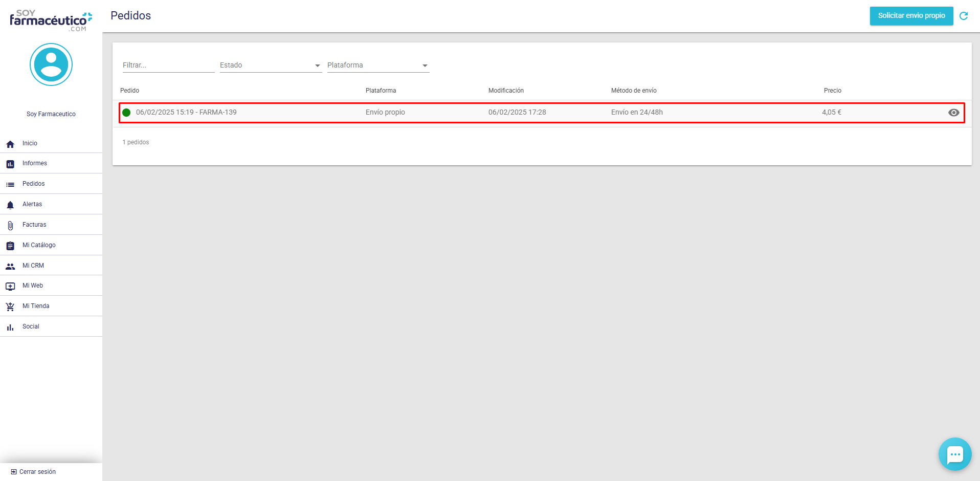Focus the Filtrar text input field
Viewport: 980px width, 481px height.
(x=168, y=65)
